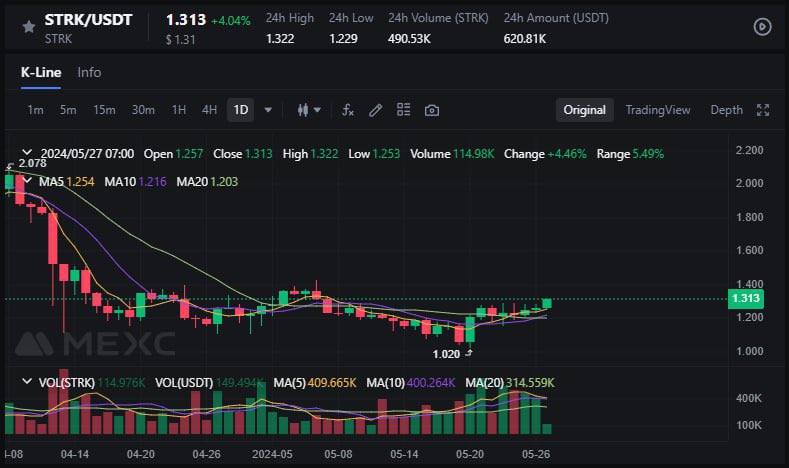Screen dimensions: 789x468
Task: Select the drawing pencil tool
Action: click(x=375, y=110)
